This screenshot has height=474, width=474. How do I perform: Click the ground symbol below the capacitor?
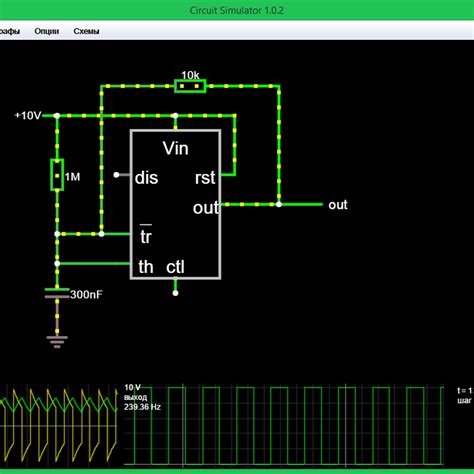(x=57, y=342)
